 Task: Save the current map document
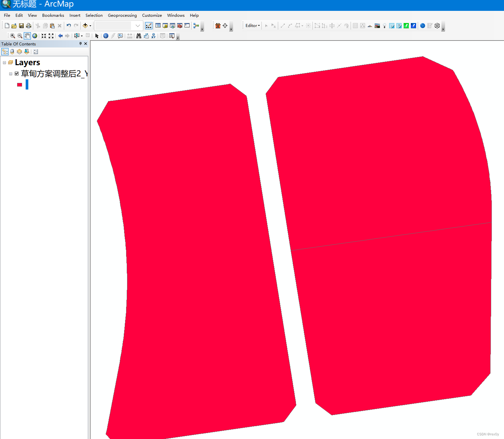[21, 26]
